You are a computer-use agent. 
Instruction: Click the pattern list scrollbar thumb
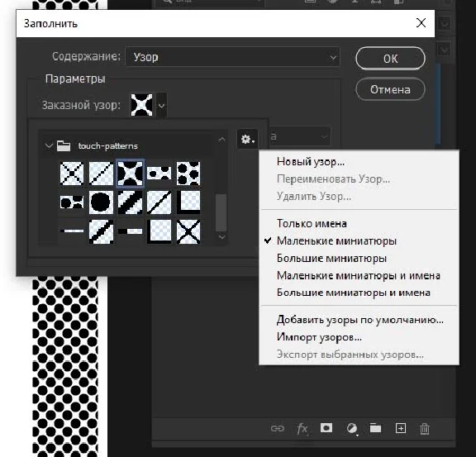click(x=221, y=212)
